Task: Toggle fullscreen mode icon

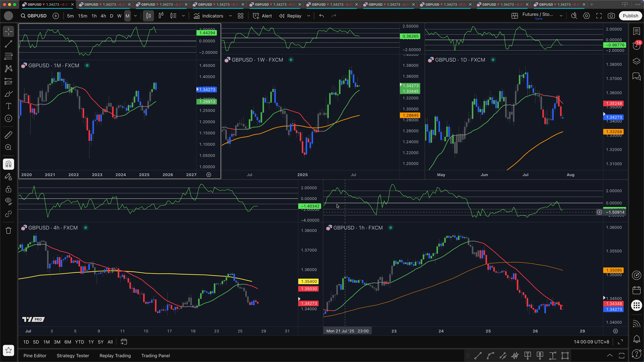Action: pos(599,16)
